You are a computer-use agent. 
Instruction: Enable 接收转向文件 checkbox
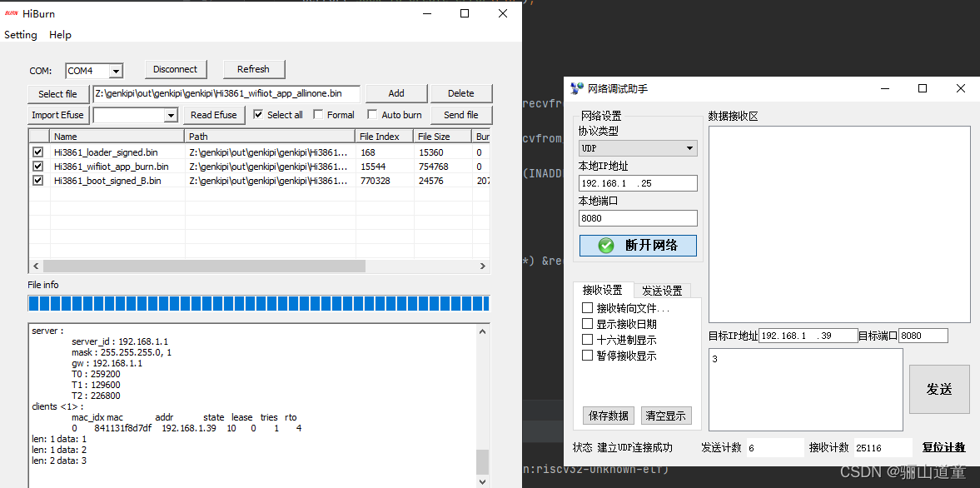pos(587,308)
